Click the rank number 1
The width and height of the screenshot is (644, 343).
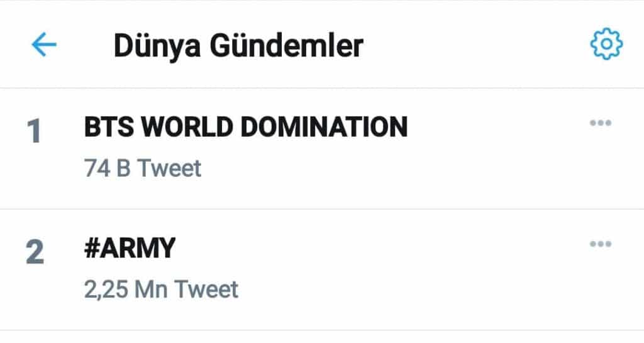(35, 133)
